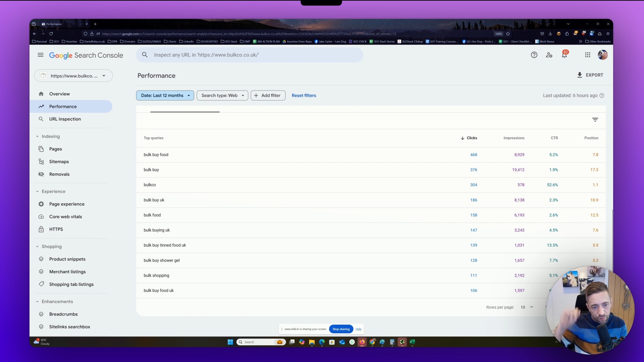644x362 pixels.
Task: Click the Export download icon
Action: coord(580,75)
